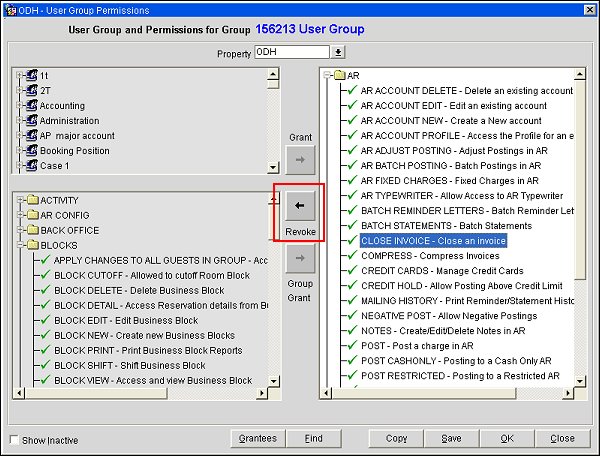Expand the BACK OFFICE tree node
Image resolution: width=600 pixels, height=456 pixels.
click(18, 230)
